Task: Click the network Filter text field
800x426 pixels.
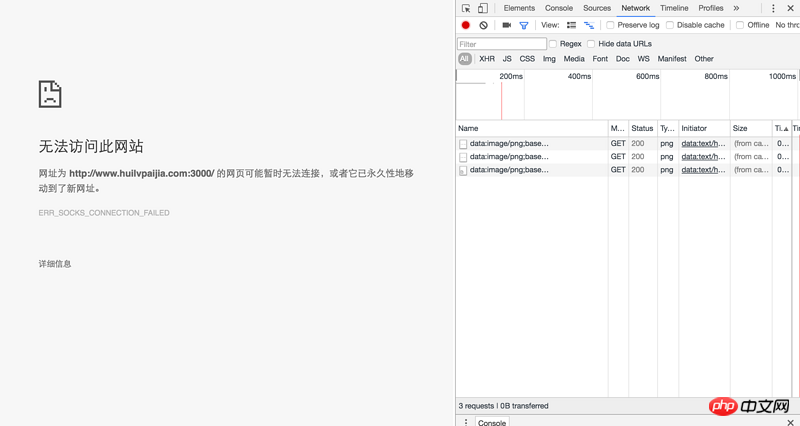Action: tap(502, 44)
